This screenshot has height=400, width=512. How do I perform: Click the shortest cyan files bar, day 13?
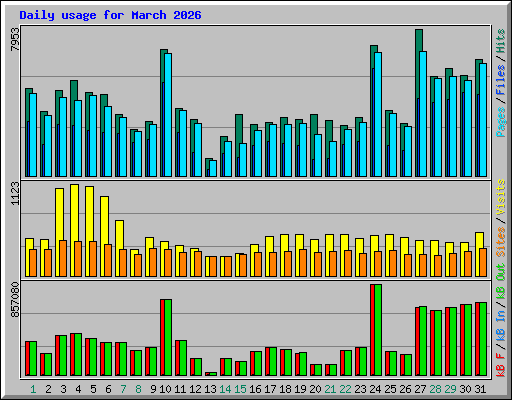click(213, 169)
